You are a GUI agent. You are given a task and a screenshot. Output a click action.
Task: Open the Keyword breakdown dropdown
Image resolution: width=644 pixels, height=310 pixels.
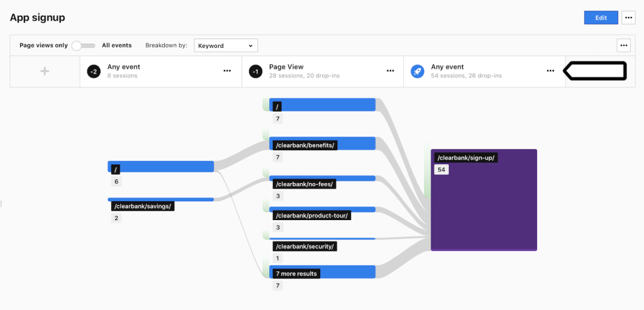pos(226,45)
